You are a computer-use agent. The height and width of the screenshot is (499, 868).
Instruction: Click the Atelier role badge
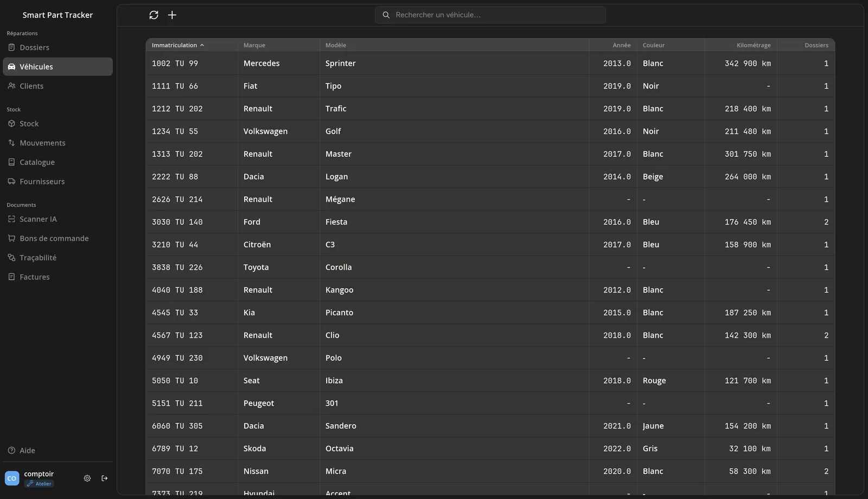tap(39, 484)
